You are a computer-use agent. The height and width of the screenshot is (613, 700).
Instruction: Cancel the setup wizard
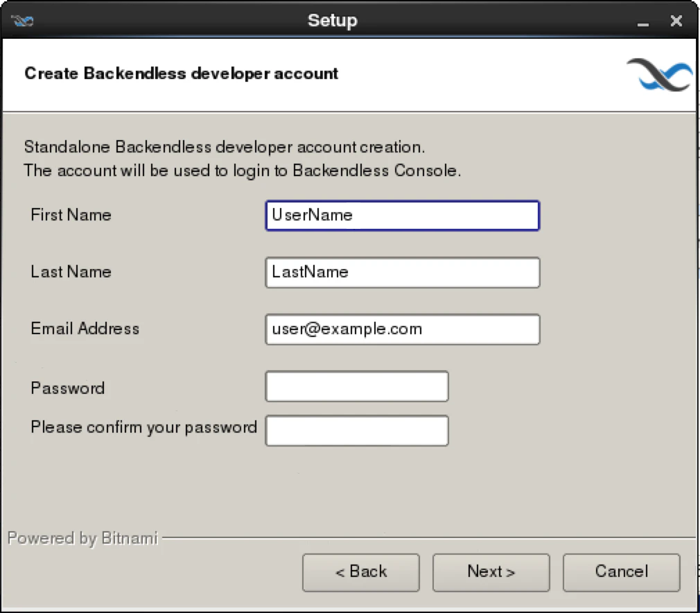(x=622, y=572)
